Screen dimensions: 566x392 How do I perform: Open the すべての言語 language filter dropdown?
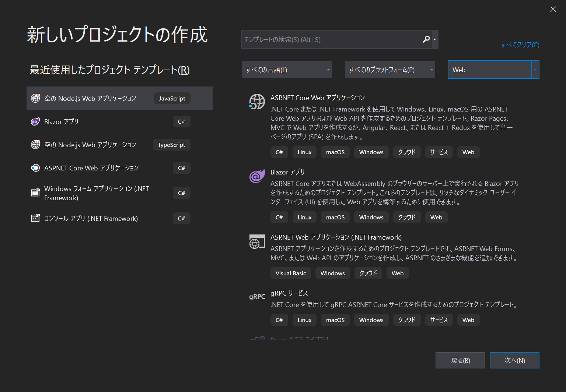coord(287,70)
